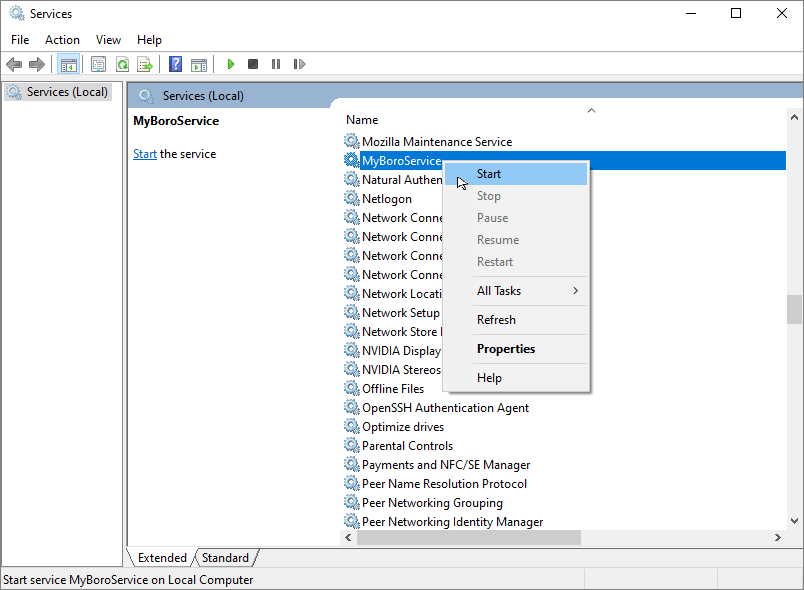
Task: Open the Action menu
Action: point(62,40)
